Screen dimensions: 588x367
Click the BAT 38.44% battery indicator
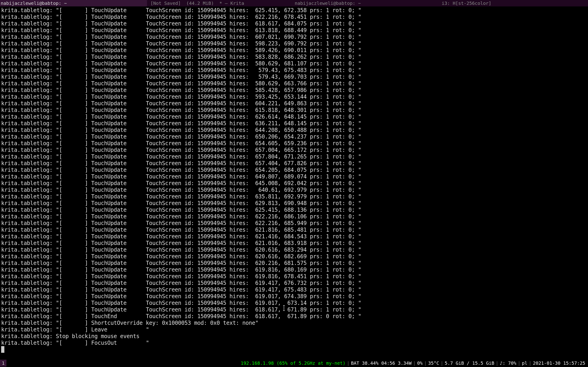[x=381, y=363]
